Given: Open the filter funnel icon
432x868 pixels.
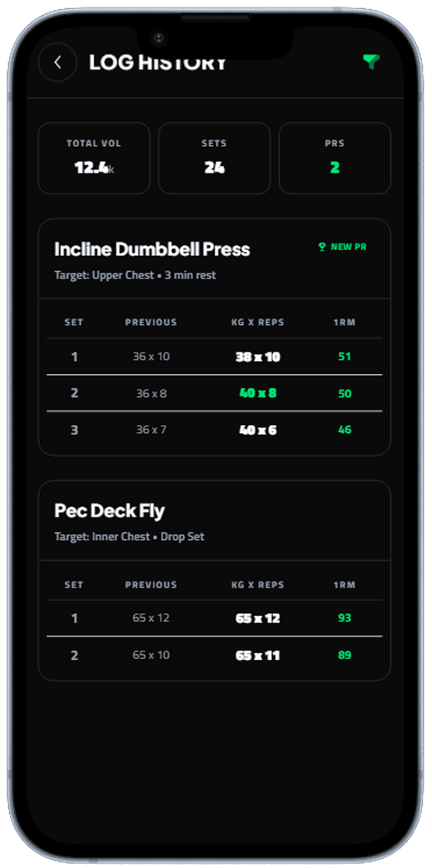Looking at the screenshot, I should tap(371, 62).
